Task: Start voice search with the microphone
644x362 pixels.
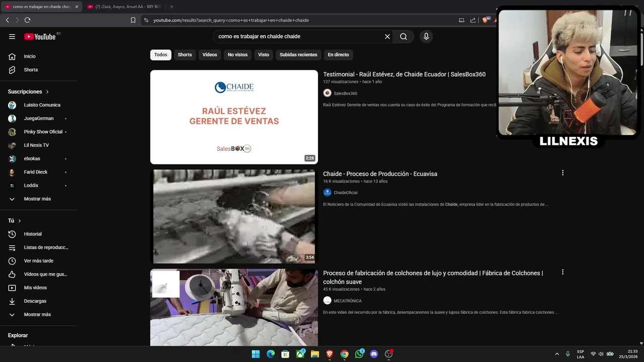Action: (426, 36)
